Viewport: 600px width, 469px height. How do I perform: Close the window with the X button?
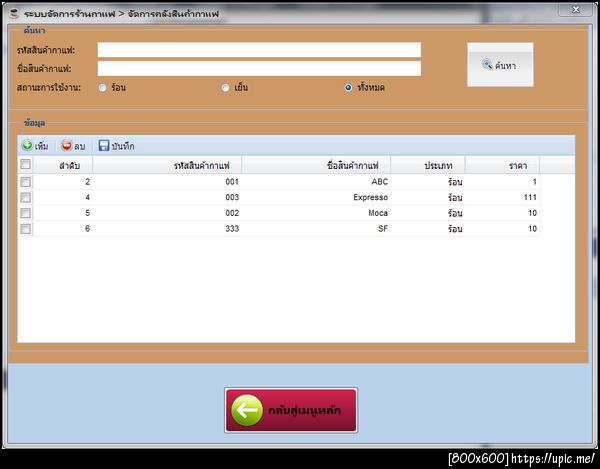click(576, 10)
